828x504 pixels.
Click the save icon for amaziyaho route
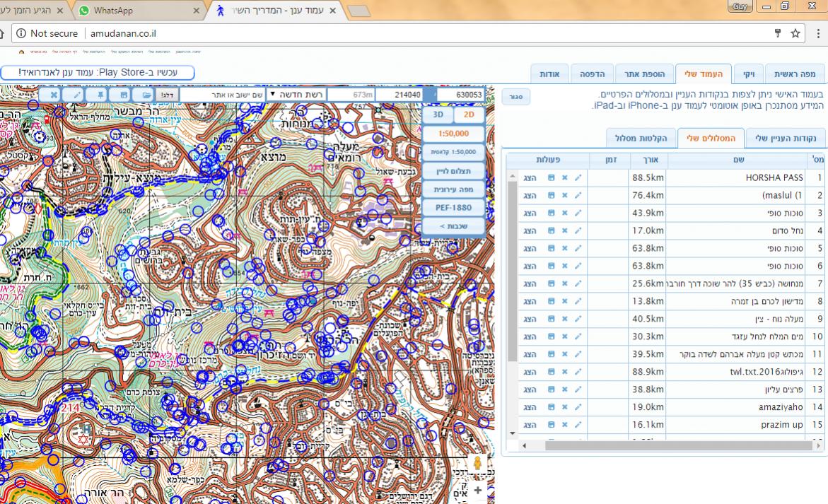[552, 407]
